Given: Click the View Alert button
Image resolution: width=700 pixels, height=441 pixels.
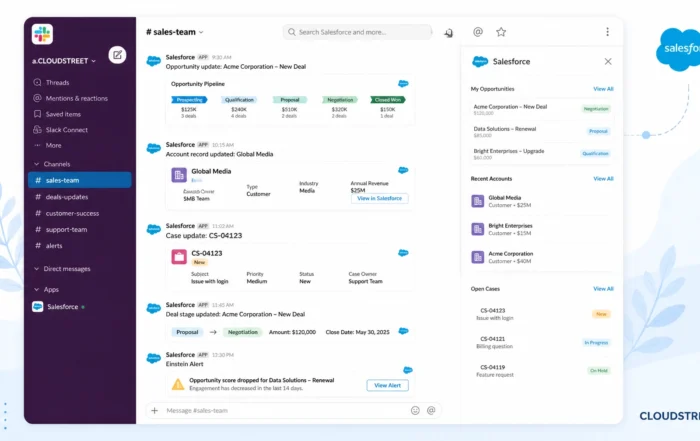Looking at the screenshot, I should tap(388, 385).
